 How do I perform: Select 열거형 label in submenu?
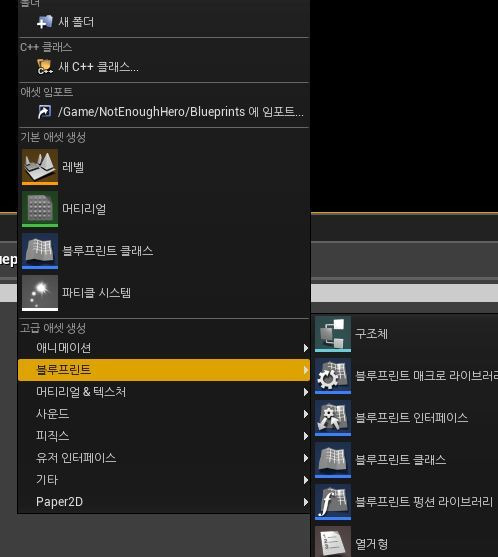[x=372, y=544]
